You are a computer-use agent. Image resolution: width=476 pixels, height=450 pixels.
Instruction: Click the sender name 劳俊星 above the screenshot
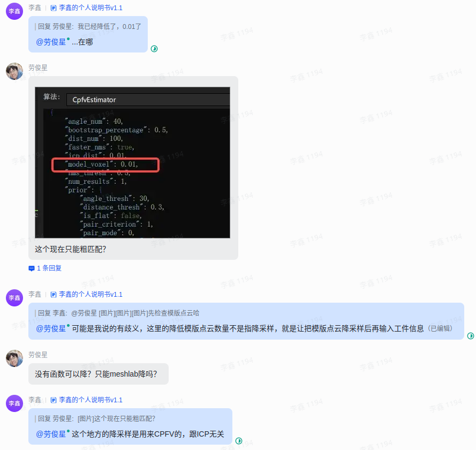tap(38, 68)
